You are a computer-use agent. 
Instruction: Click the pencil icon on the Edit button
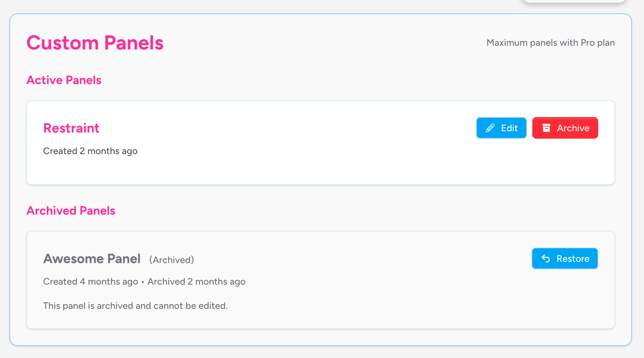491,128
